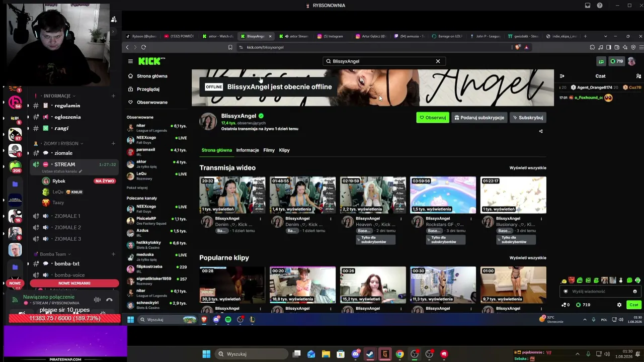Screen dimensions: 644x362
Task: Open the emoji picker in chat input
Action: point(635,292)
